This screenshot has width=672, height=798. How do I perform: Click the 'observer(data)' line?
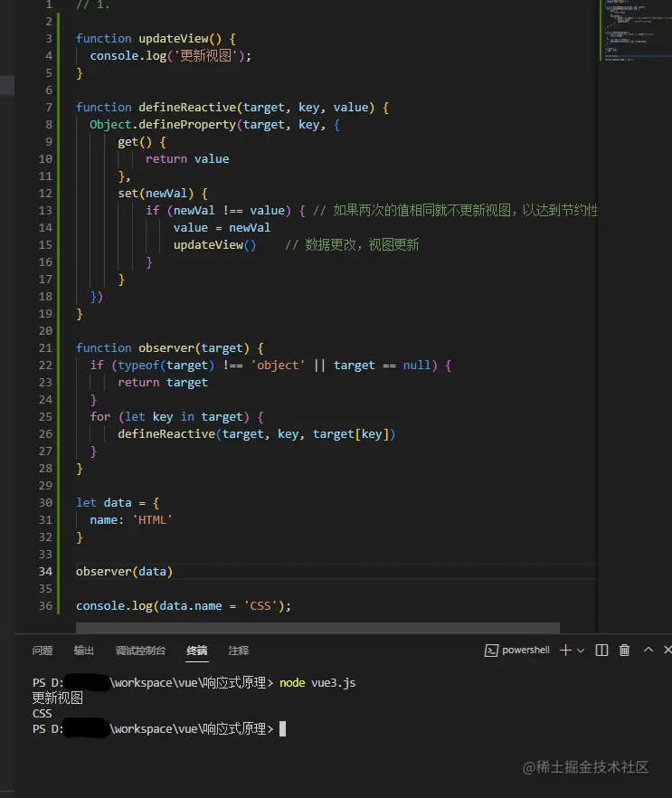click(124, 572)
